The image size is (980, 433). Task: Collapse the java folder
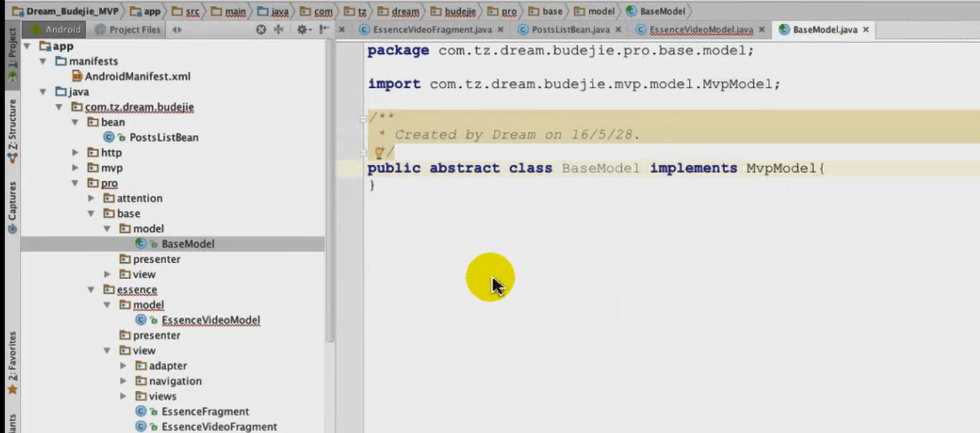(x=43, y=92)
